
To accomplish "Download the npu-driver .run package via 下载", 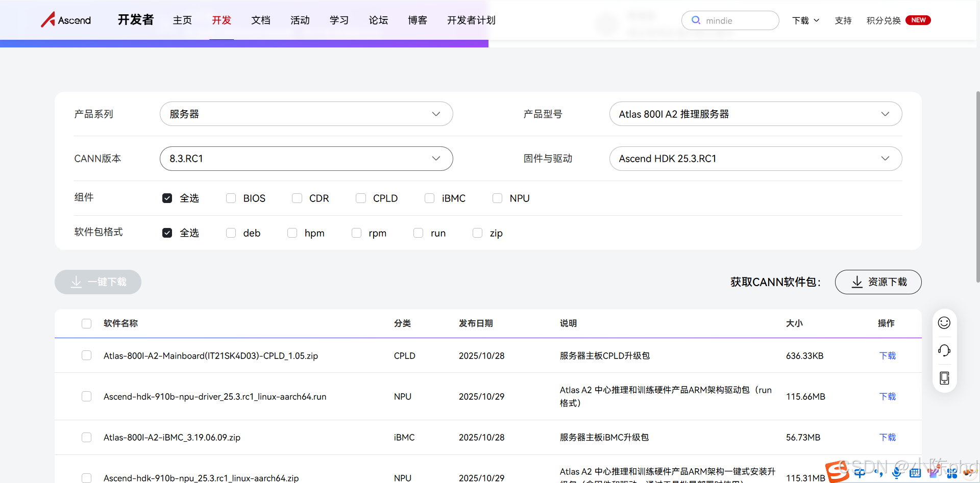I will tap(888, 396).
